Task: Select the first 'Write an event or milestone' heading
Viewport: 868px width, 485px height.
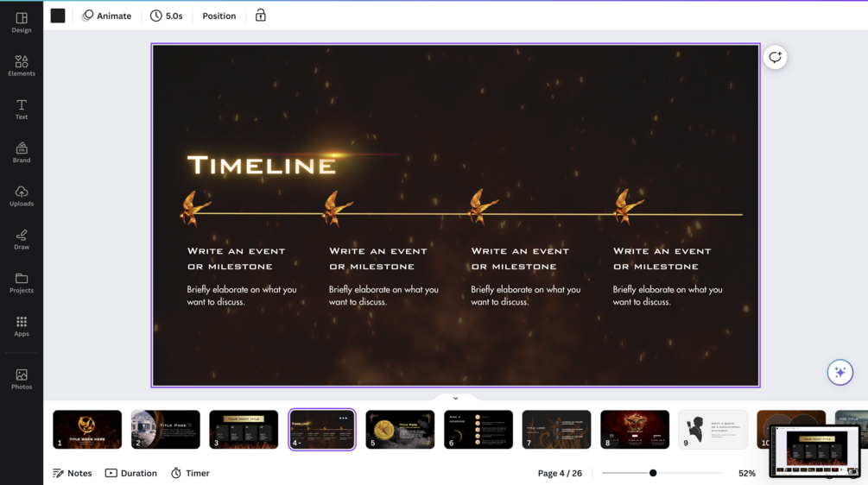Action: [x=237, y=258]
